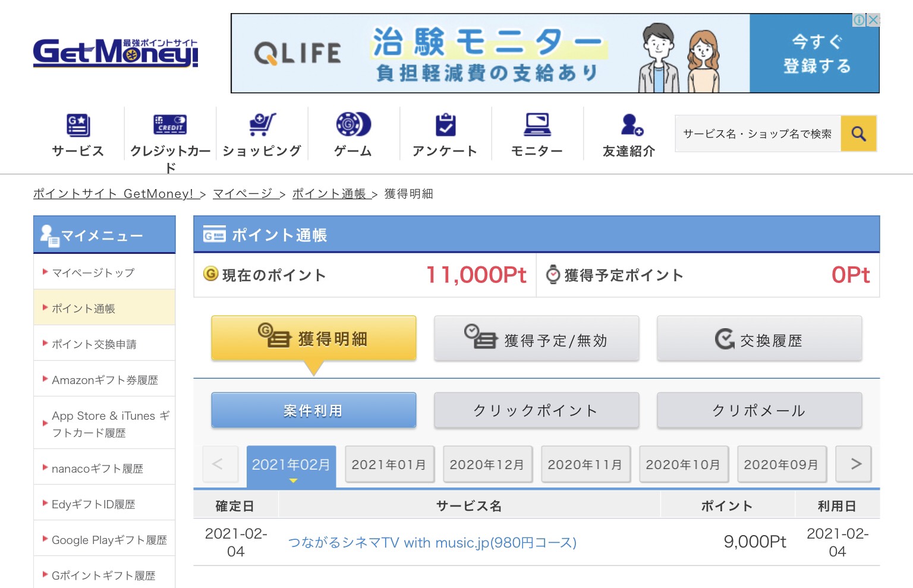Select the クリポメール sub-tab

tap(760, 410)
